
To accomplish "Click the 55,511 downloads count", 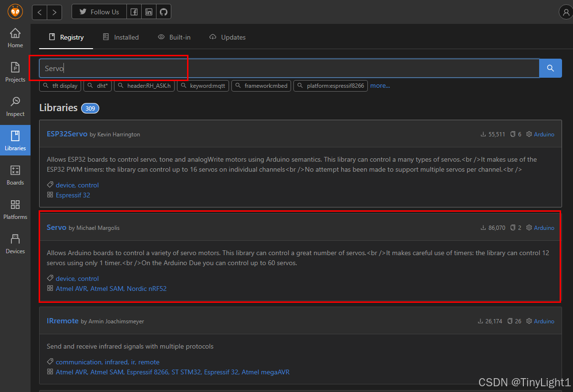I will pyautogui.click(x=493, y=134).
